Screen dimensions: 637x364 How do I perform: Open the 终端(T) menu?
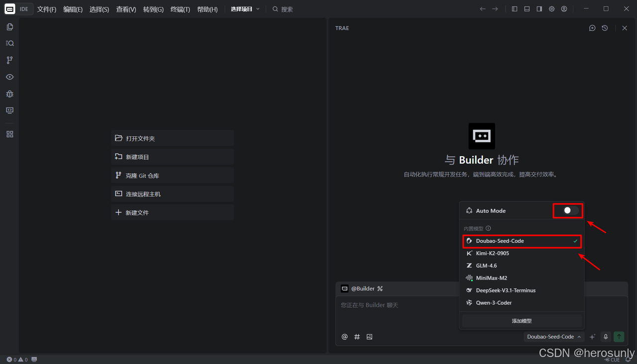180,9
